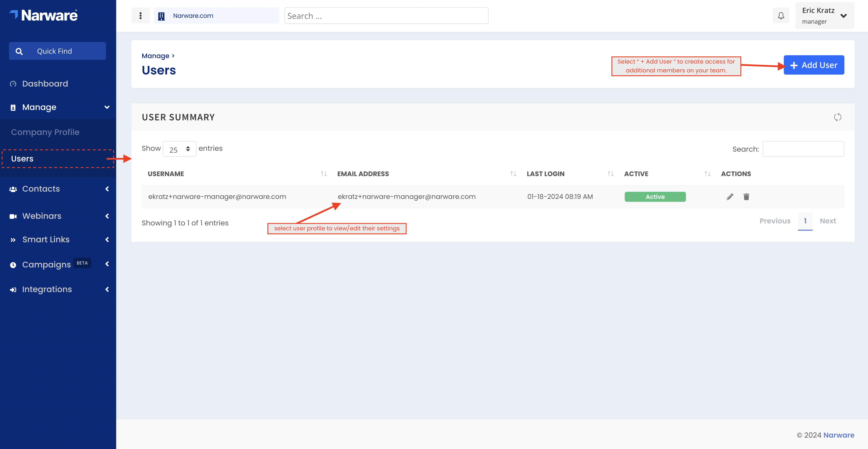Click the Smart Links double-arrow icon

[x=13, y=240]
